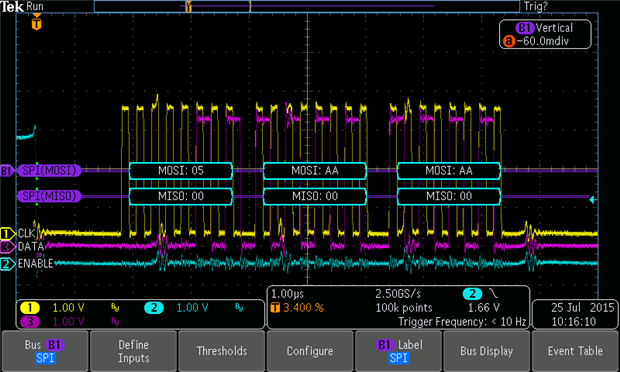Image resolution: width=620 pixels, height=372 pixels.
Task: Click the magenta channel 3 readout badge
Action: click(30, 321)
